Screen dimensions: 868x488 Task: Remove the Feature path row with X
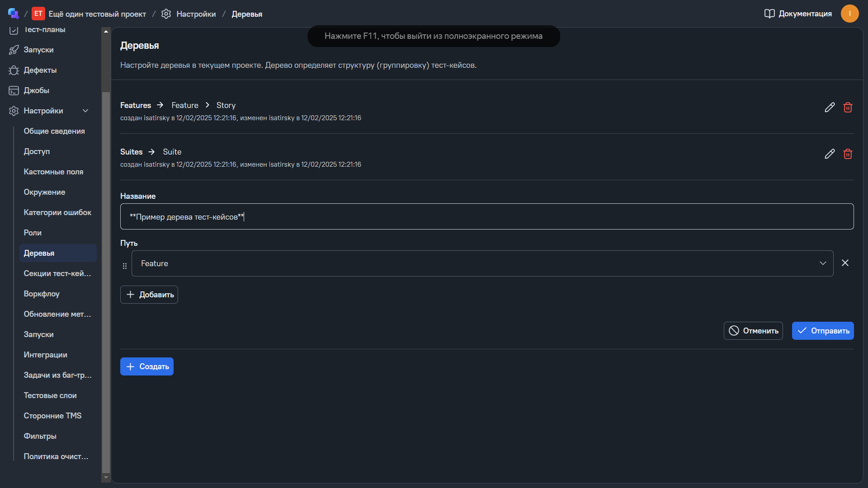[x=845, y=263]
